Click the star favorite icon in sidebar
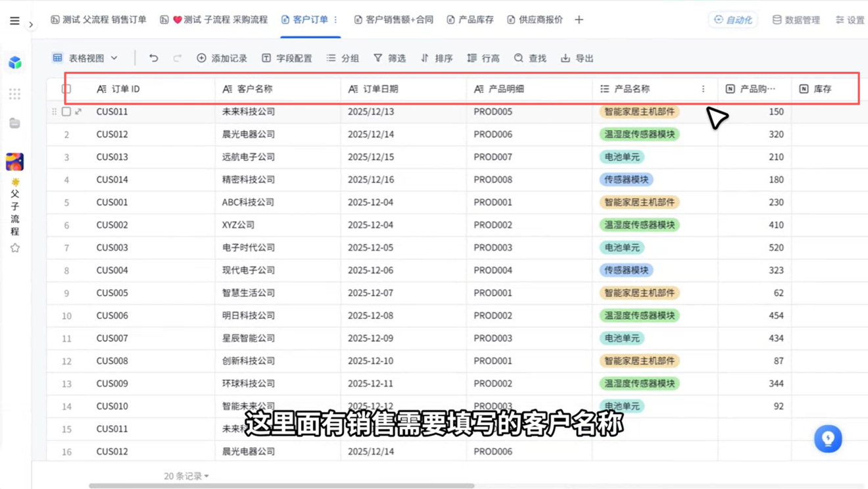Viewport: 868px width, 489px height. tap(14, 248)
